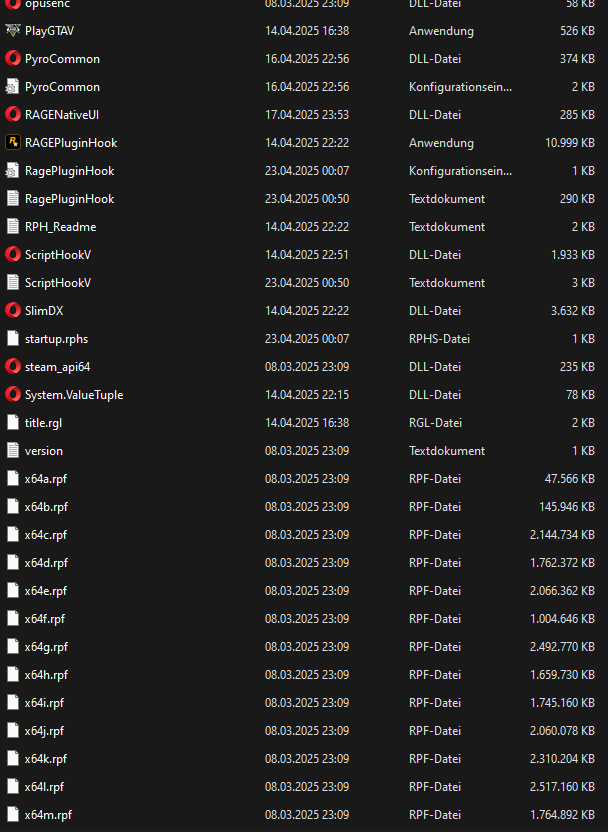The width and height of the screenshot is (608, 832).
Task: Click the x64a.rpf file icon
Action: tap(13, 479)
